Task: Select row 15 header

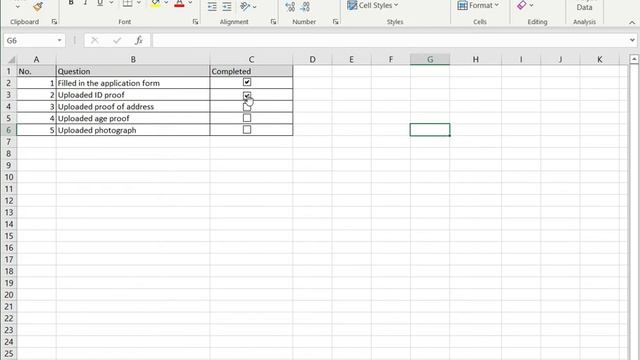Action: pos(9,236)
